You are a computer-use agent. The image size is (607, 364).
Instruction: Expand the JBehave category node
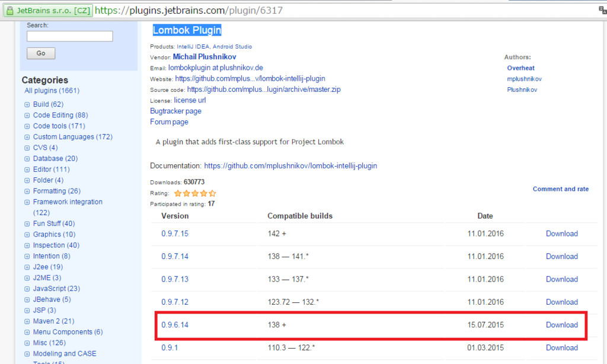click(x=27, y=300)
